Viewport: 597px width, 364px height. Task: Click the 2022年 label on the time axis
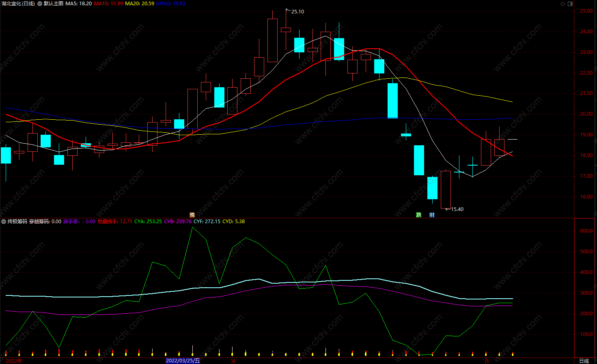(x=14, y=361)
